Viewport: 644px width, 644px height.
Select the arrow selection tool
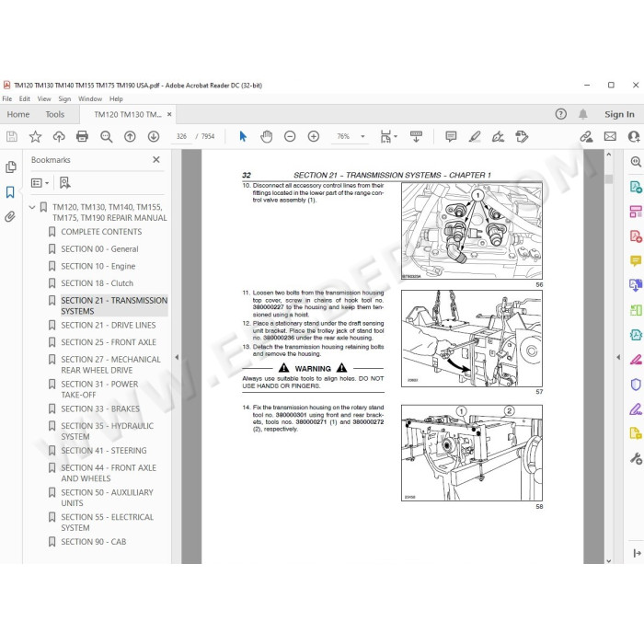pos(243,136)
